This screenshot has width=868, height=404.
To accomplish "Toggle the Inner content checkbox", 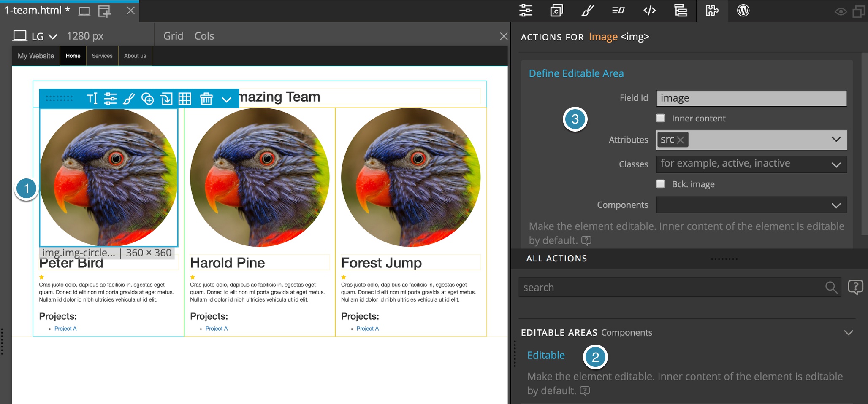I will point(661,118).
